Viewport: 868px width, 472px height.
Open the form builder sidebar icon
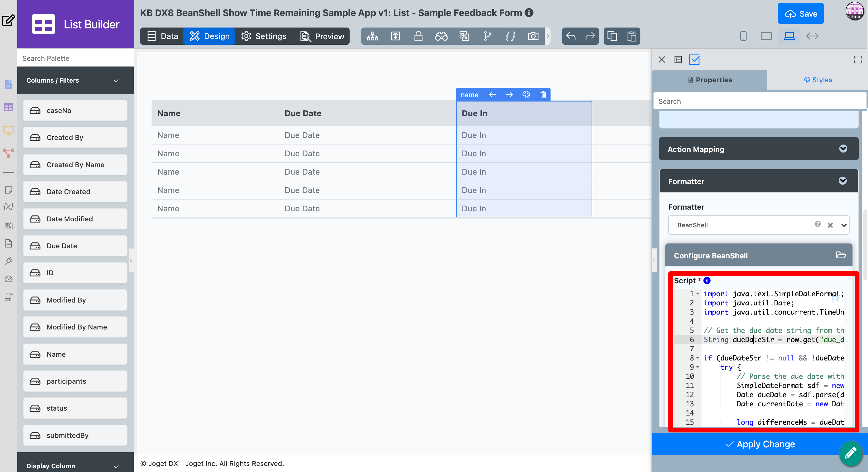tap(8, 84)
